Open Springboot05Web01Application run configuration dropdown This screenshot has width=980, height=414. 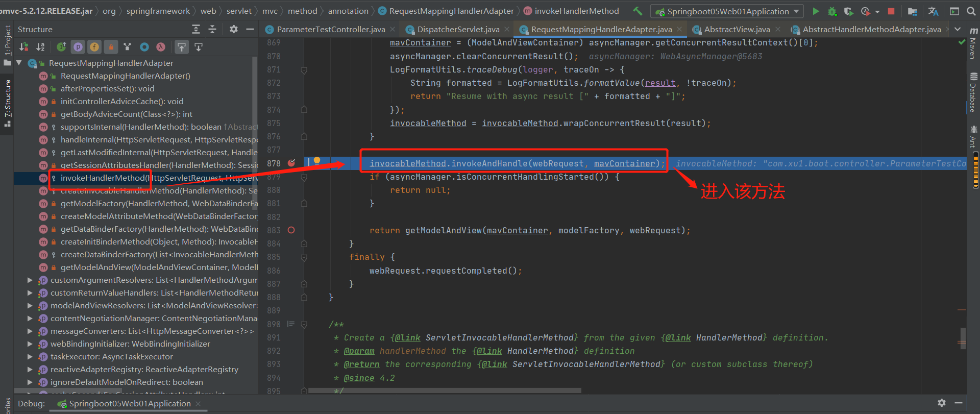tap(727, 11)
